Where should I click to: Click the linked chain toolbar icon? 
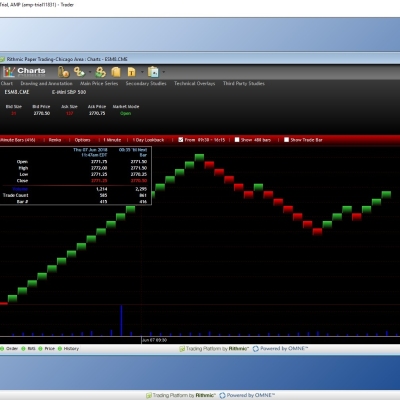click(x=79, y=72)
